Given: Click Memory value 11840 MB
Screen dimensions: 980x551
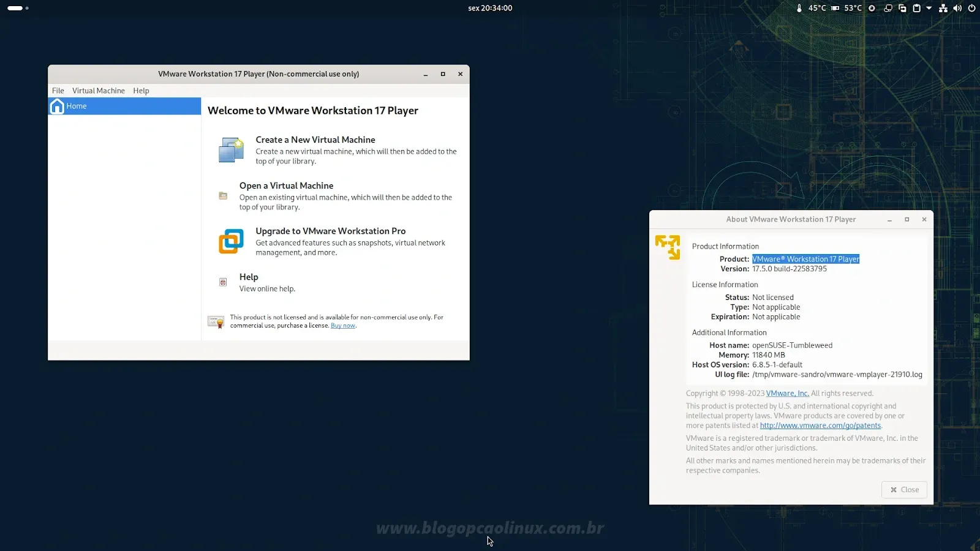Looking at the screenshot, I should click(768, 355).
